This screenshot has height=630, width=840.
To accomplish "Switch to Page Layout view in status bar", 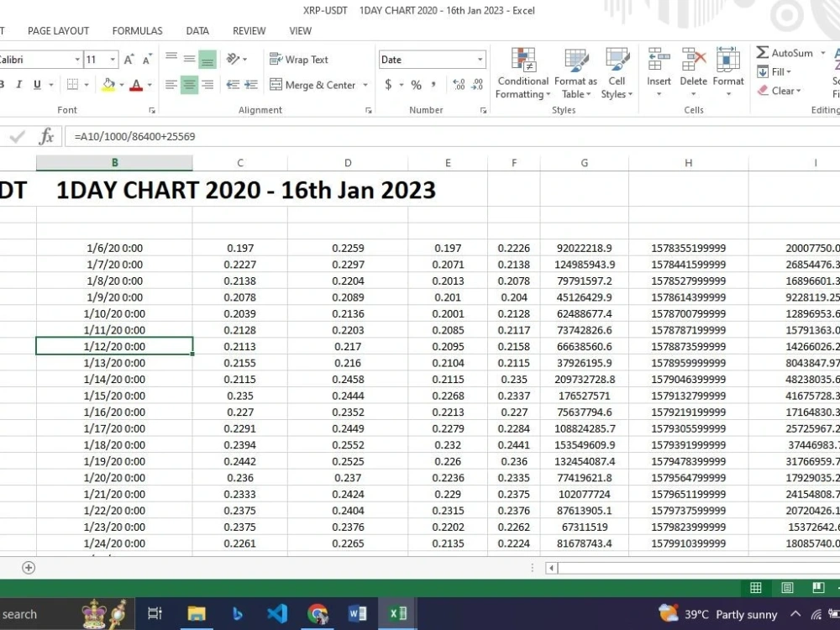I will 787,588.
